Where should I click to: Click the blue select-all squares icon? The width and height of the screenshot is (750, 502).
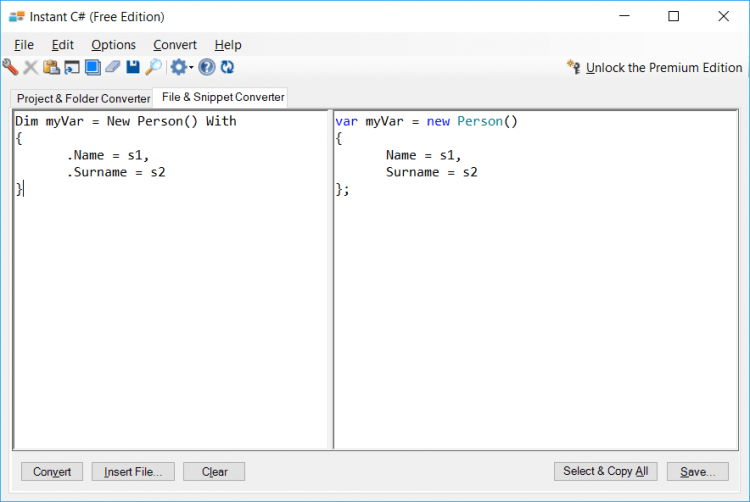point(92,67)
